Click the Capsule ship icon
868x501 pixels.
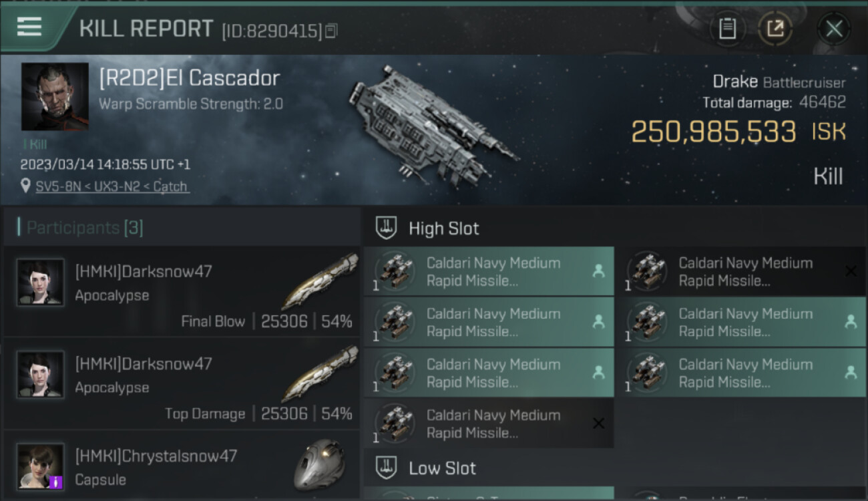coord(319,464)
